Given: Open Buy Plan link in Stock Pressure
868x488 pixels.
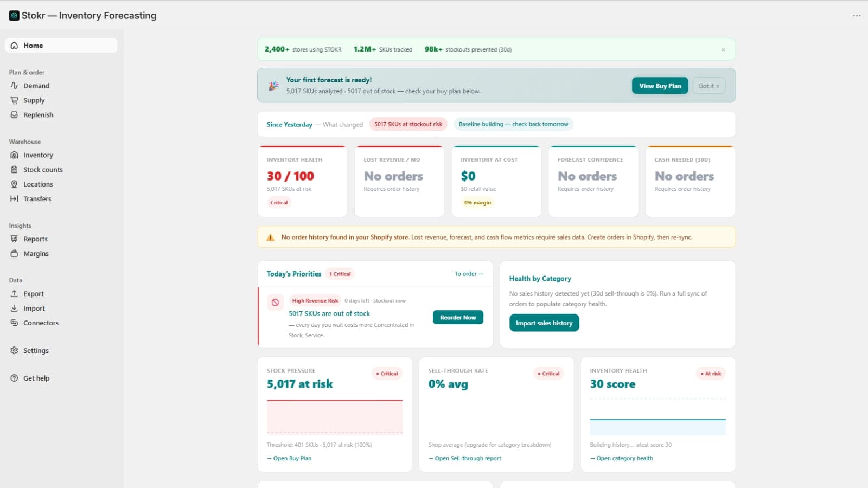Looking at the screenshot, I should (x=289, y=459).
